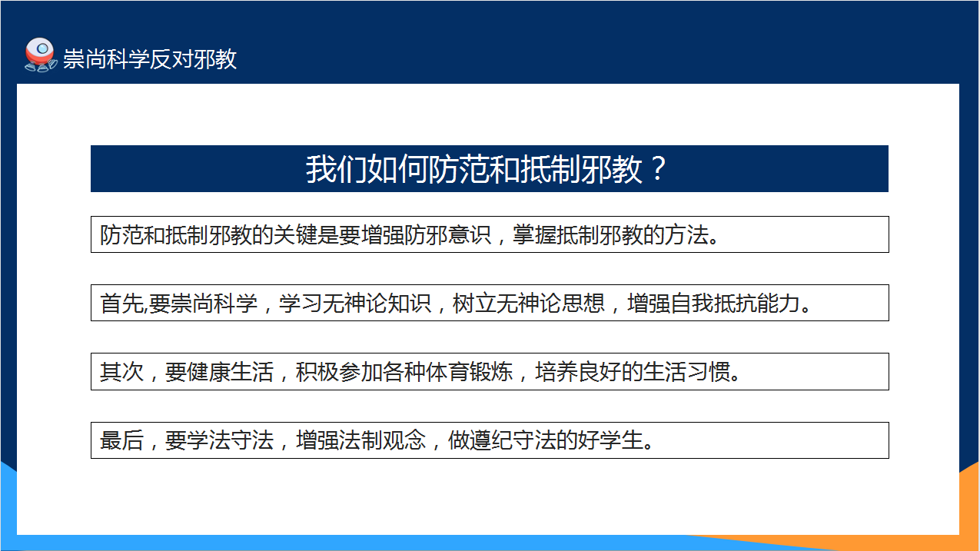Viewport: 980px width, 551px height.
Task: Click the light blue triangle at bottom-left
Action: click(7, 507)
